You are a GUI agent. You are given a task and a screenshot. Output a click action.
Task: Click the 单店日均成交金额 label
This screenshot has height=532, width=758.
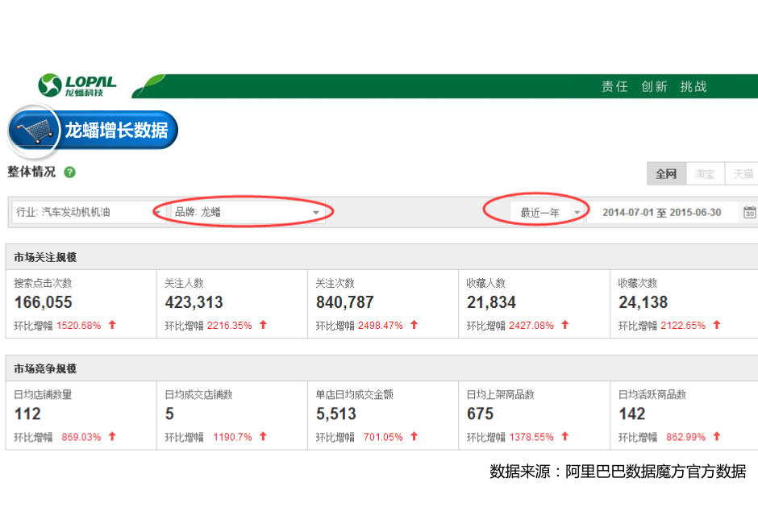(354, 395)
